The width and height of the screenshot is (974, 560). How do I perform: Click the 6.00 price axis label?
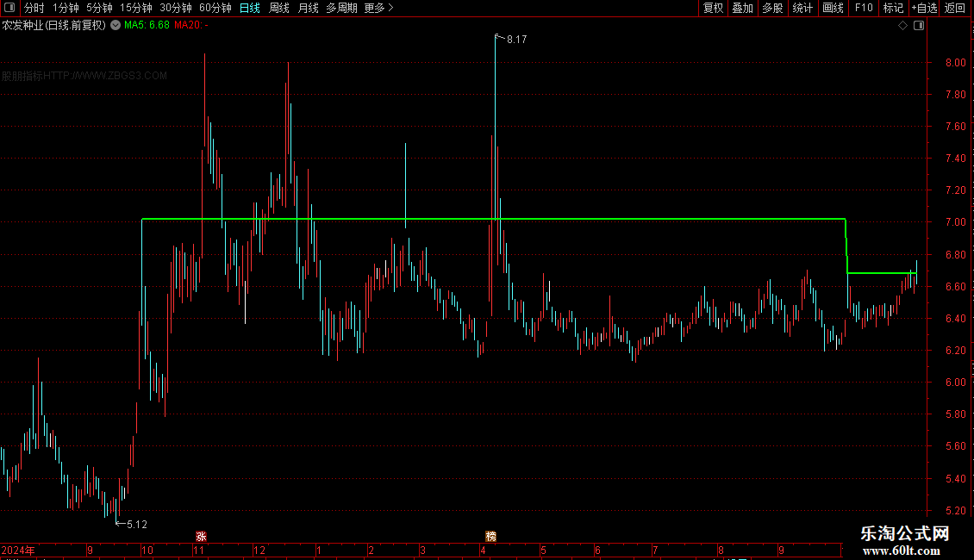(956, 383)
